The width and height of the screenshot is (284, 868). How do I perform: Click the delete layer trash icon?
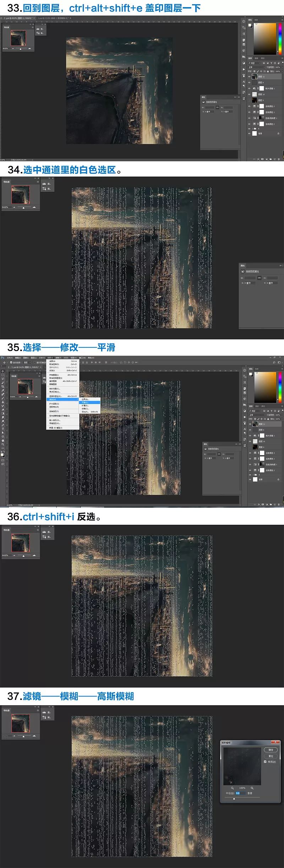pos(279,504)
